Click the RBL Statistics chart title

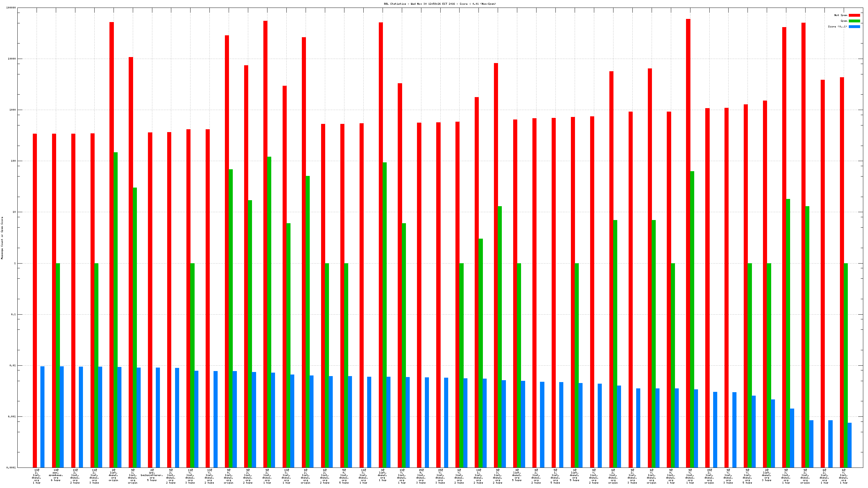coord(439,4)
